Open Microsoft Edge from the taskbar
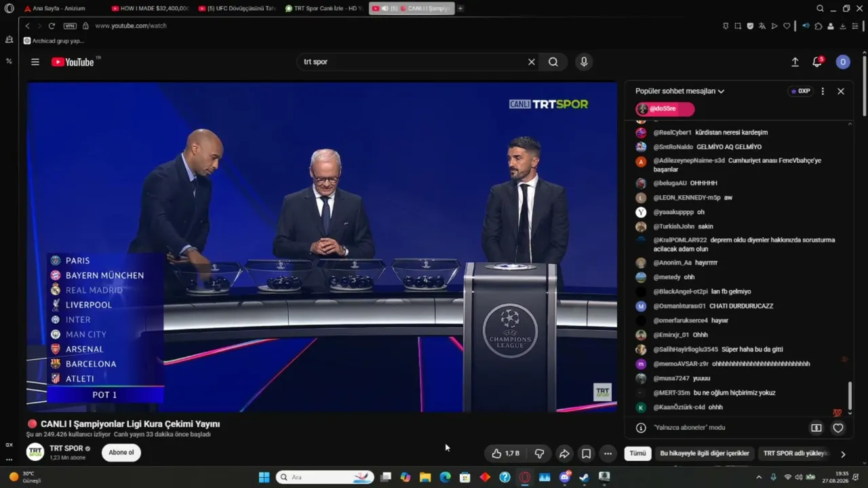868x488 pixels. tap(445, 477)
